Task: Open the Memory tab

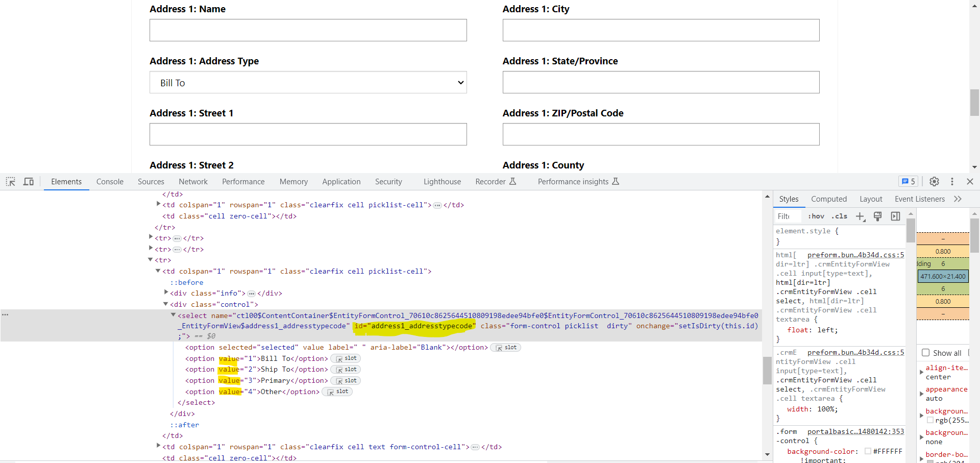Action: 293,182
